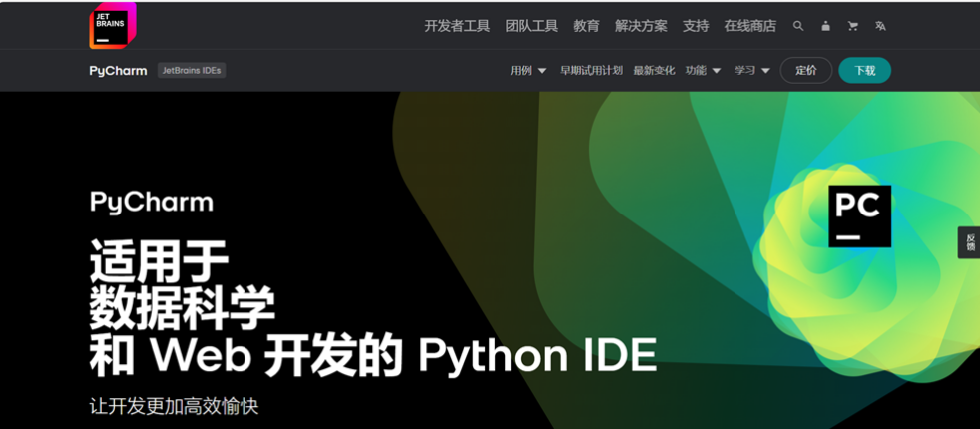Viewport: 980px width, 429px height.
Task: Click the 定价 button
Action: point(806,71)
